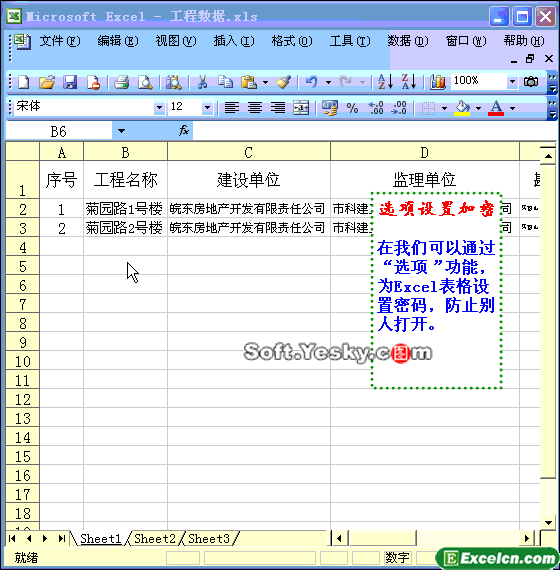Click horizontal scrollbar left arrow
The image size is (560, 570).
point(340,538)
